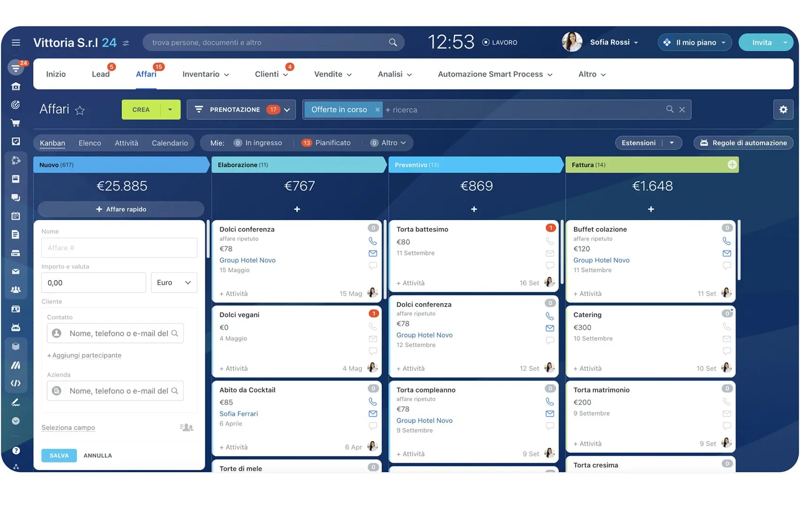
Task: Toggle the 'In ingresso' counter filter
Action: pyautogui.click(x=258, y=143)
